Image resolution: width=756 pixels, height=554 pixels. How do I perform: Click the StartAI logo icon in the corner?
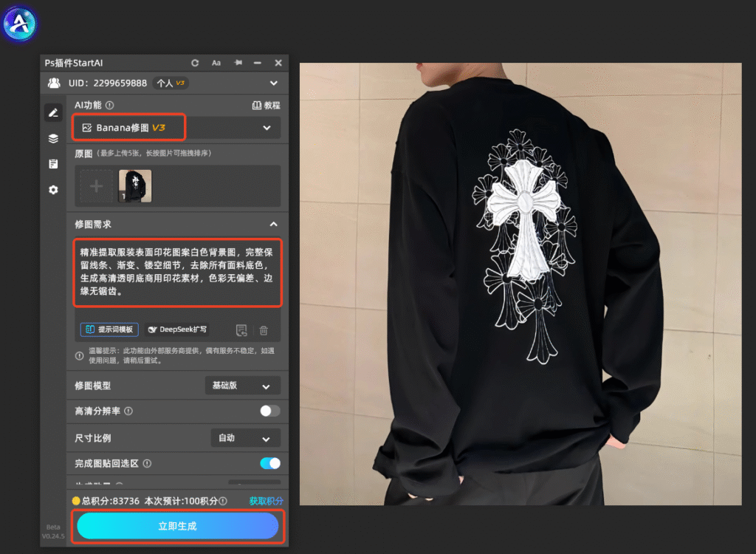tap(20, 23)
